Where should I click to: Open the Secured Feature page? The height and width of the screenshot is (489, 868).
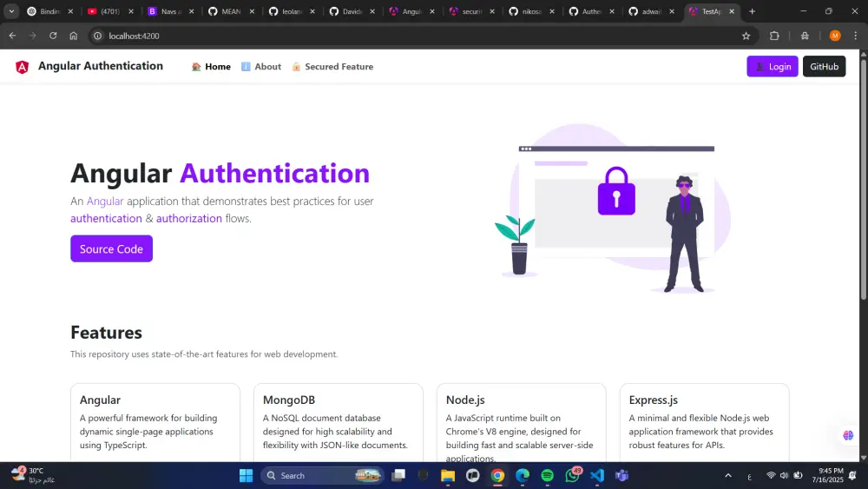pos(332,67)
